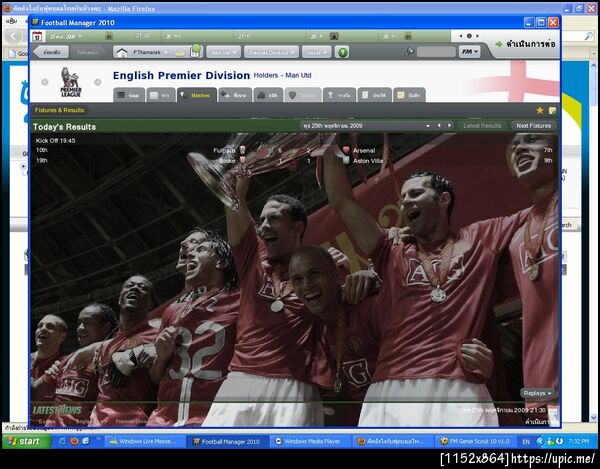
Task: Click the EN language indicator in system tray
Action: 526,441
